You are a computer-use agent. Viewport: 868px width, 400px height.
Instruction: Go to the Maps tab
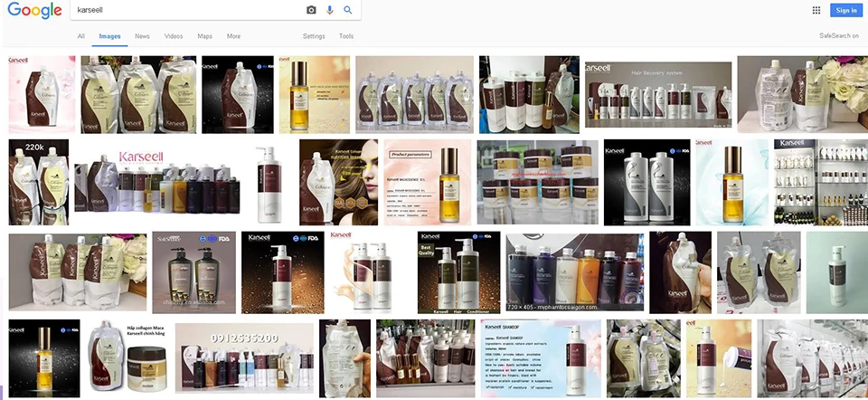205,36
